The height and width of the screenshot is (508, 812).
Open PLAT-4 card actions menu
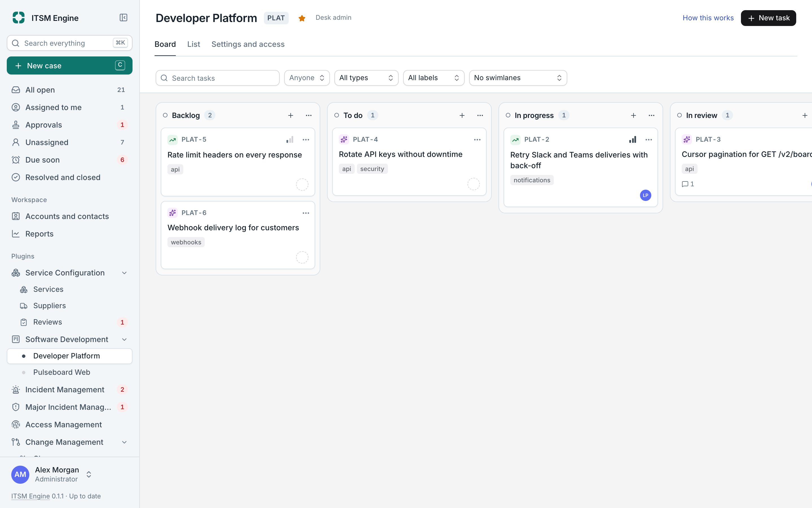(477, 139)
